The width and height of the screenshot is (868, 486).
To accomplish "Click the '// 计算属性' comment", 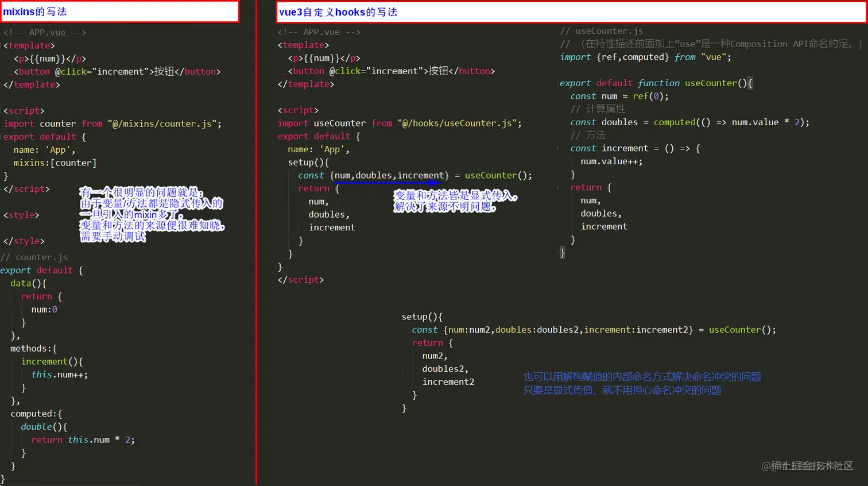I will coord(598,109).
